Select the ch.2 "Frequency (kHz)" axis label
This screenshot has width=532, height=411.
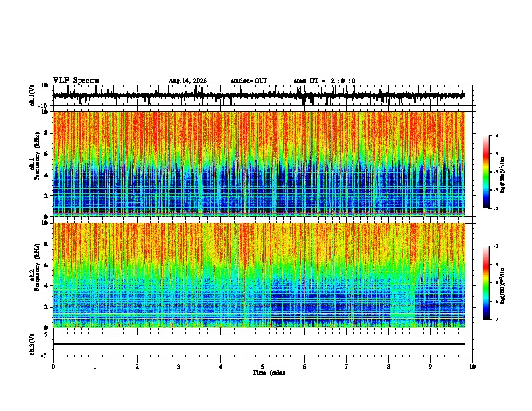pyautogui.click(x=37, y=267)
